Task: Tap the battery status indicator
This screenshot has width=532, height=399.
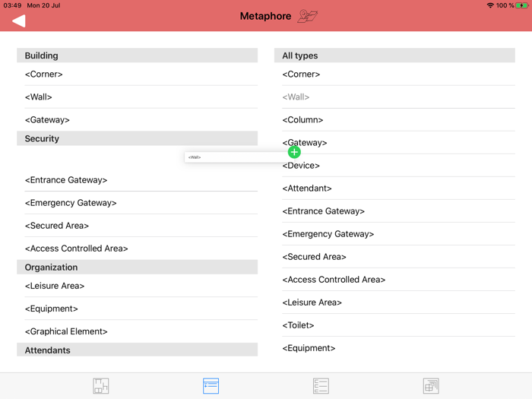Action: coord(522,5)
